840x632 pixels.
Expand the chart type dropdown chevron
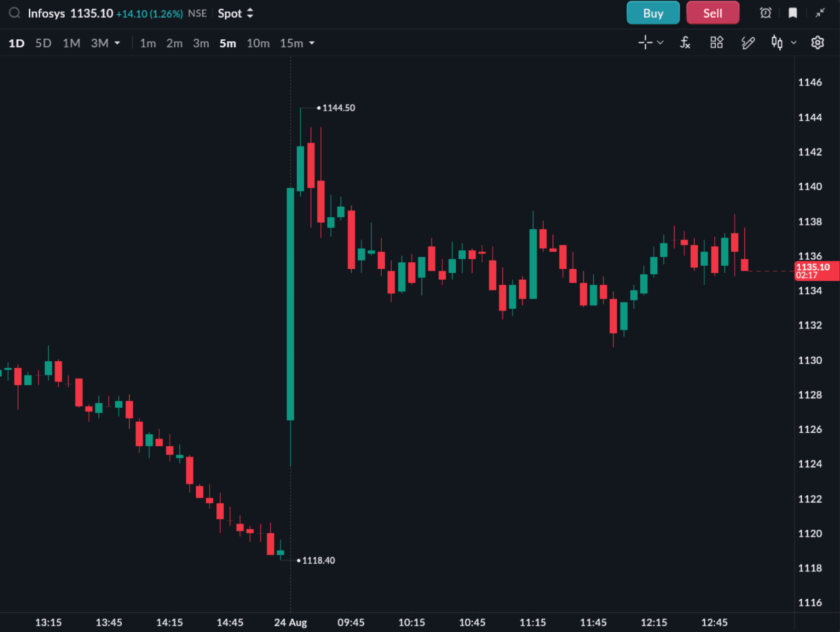(794, 43)
